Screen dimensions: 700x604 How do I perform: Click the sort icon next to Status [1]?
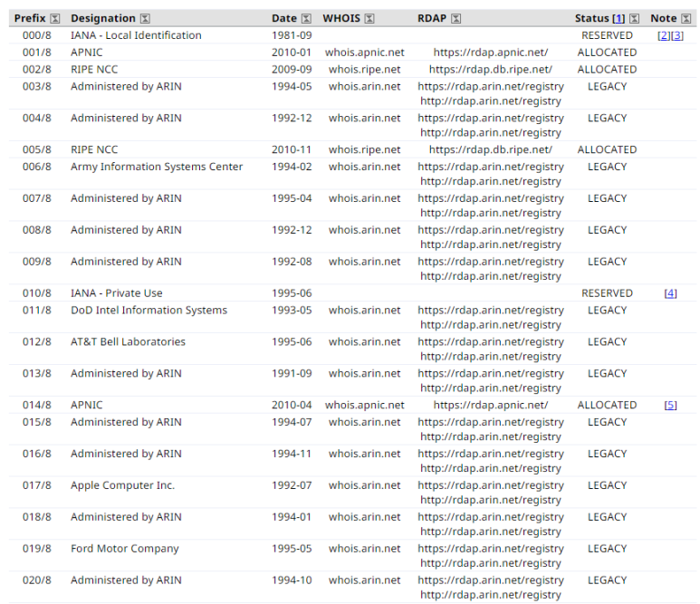pos(634,19)
